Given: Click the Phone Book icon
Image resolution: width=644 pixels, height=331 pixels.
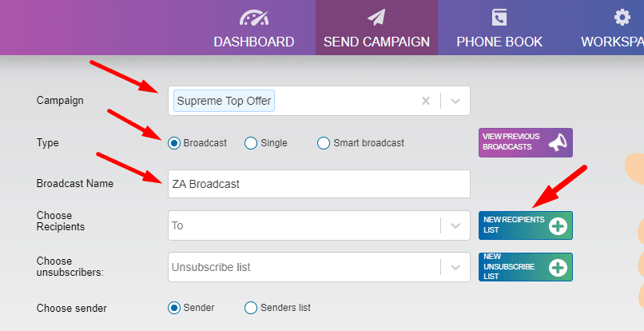Looking at the screenshot, I should pyautogui.click(x=499, y=18).
